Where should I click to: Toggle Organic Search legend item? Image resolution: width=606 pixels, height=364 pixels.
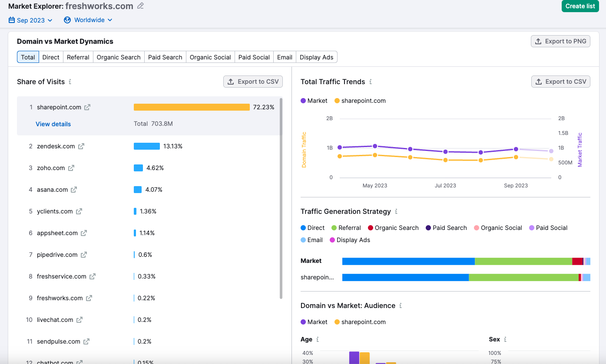(393, 228)
